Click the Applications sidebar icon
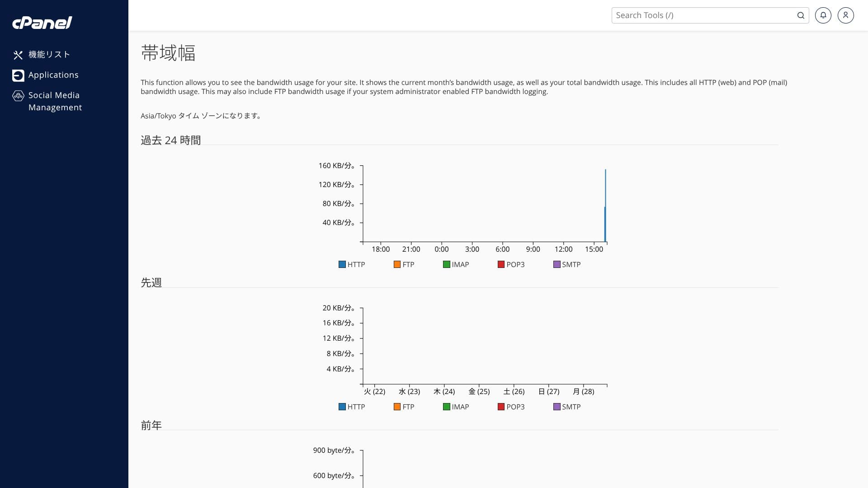Viewport: 868px width, 488px height. (18, 75)
